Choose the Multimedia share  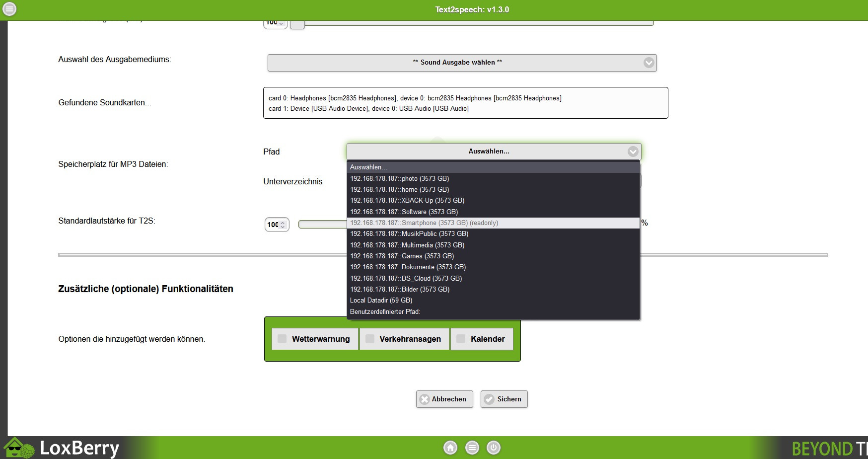pyautogui.click(x=493, y=245)
